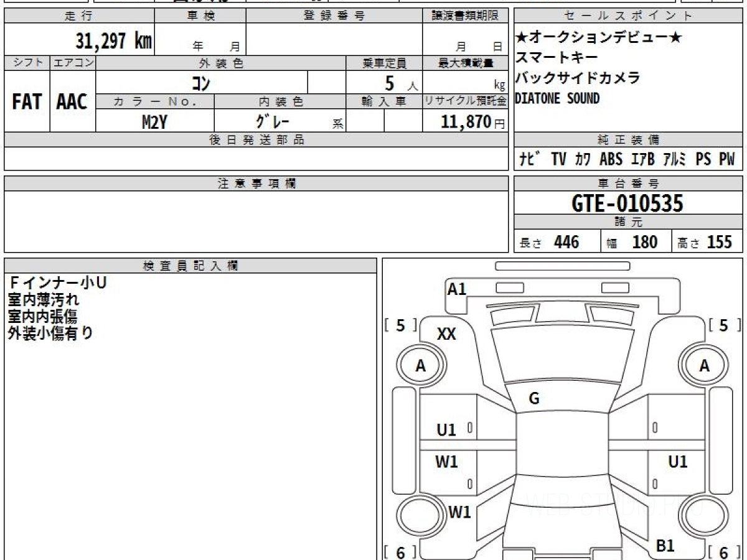Click the ABS equipment label

pyautogui.click(x=611, y=159)
